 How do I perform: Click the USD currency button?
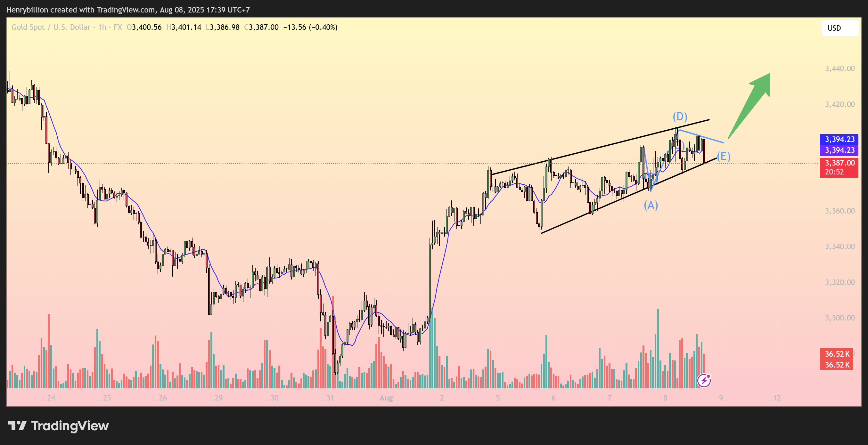tap(840, 28)
